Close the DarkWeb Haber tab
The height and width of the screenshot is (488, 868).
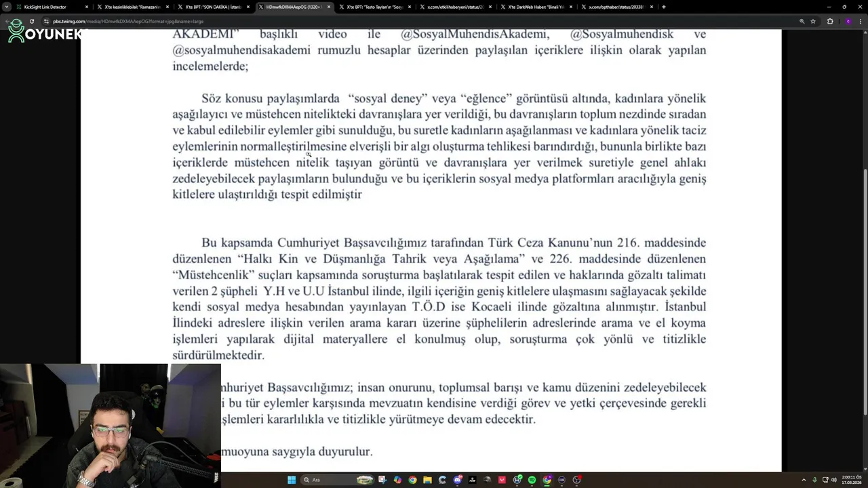571,7
